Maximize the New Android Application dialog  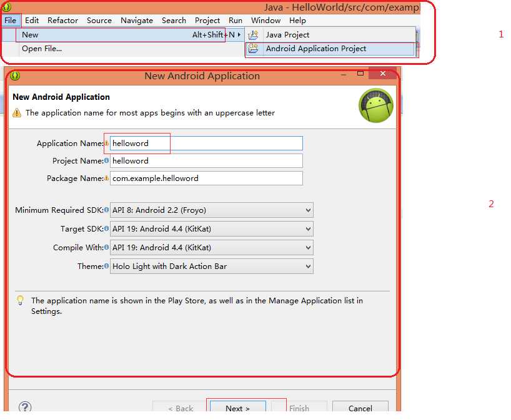[x=360, y=74]
